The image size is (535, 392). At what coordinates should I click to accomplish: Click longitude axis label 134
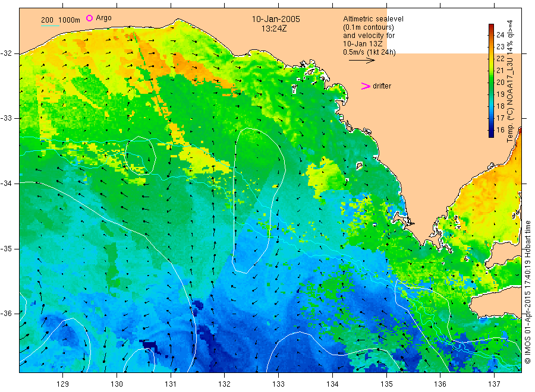(332, 384)
